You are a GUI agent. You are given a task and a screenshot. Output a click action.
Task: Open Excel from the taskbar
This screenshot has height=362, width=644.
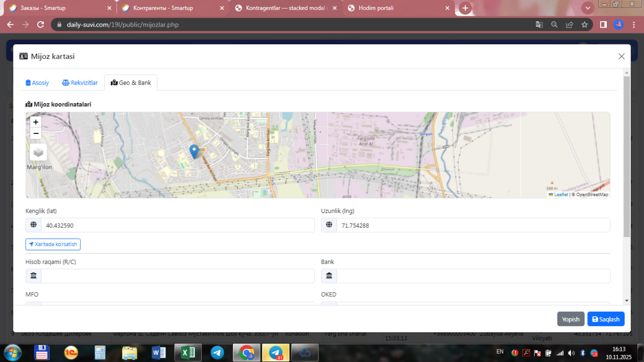click(188, 352)
